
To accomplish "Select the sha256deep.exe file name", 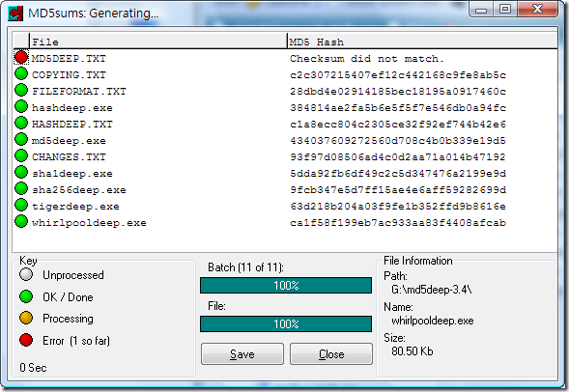I will point(79,189).
